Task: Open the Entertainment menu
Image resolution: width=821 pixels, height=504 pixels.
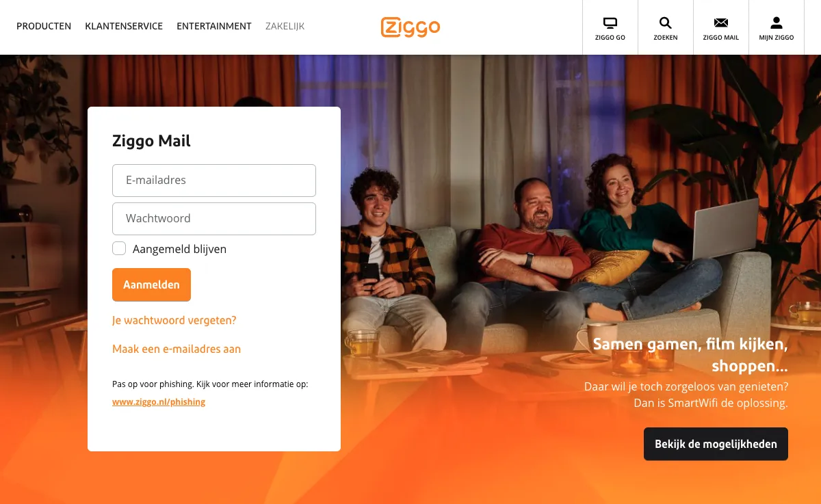Action: (214, 26)
